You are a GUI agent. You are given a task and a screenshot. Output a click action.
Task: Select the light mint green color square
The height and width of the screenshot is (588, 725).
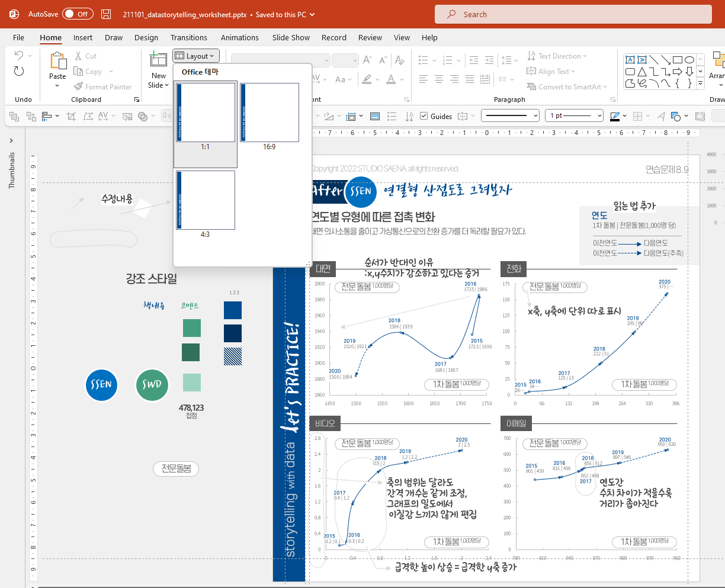(x=191, y=383)
